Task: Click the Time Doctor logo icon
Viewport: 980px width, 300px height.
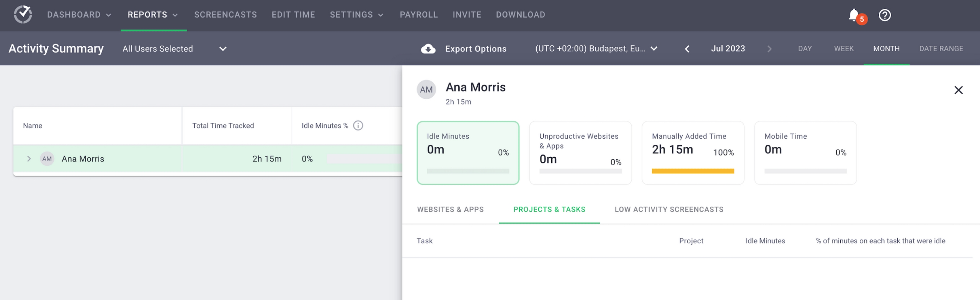Action: pyautogui.click(x=23, y=15)
